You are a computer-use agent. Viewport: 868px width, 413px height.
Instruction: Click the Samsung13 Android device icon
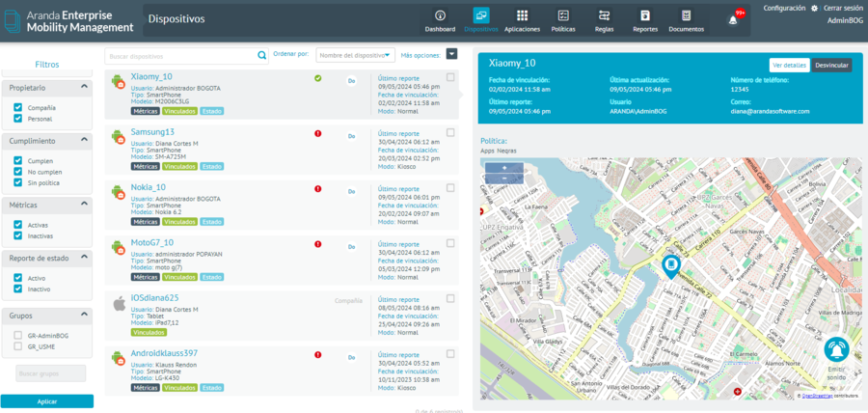118,137
